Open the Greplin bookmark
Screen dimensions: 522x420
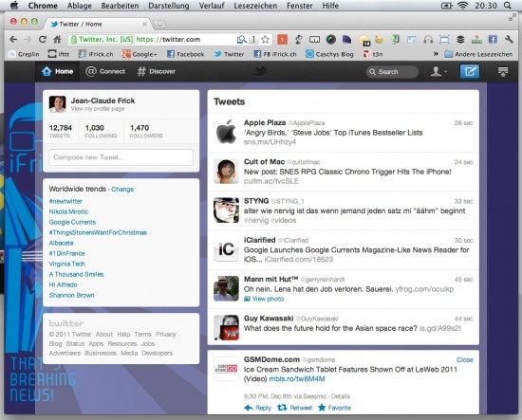coord(24,54)
